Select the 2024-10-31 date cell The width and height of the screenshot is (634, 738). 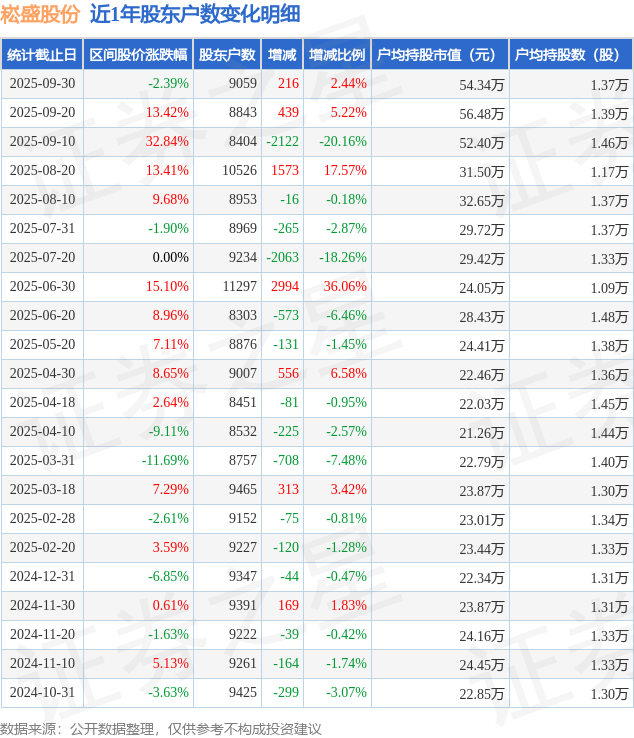coord(43,693)
